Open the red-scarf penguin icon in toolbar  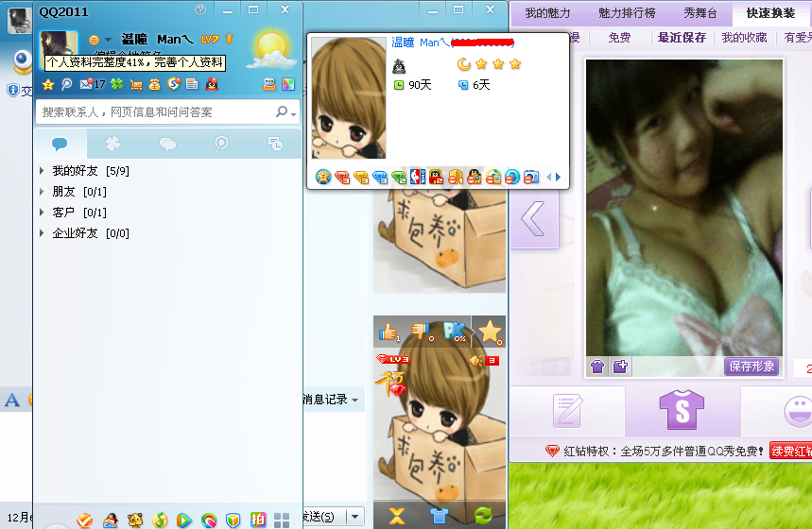click(x=212, y=84)
